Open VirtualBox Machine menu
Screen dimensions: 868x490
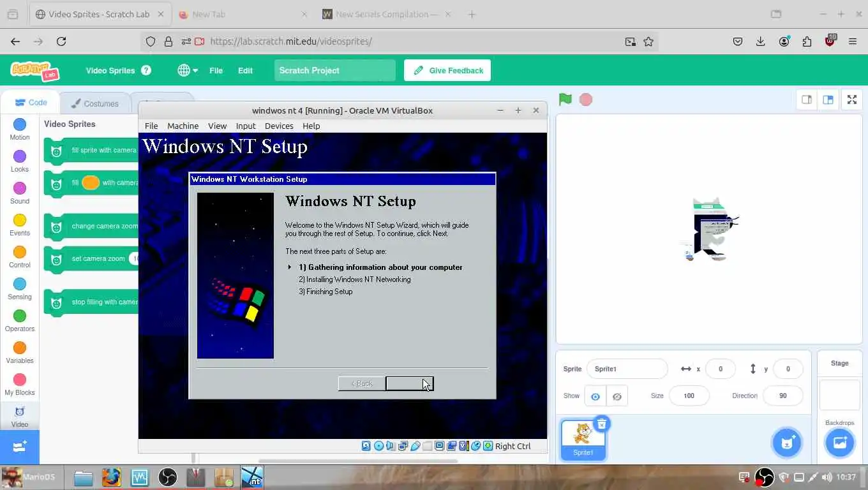click(183, 126)
